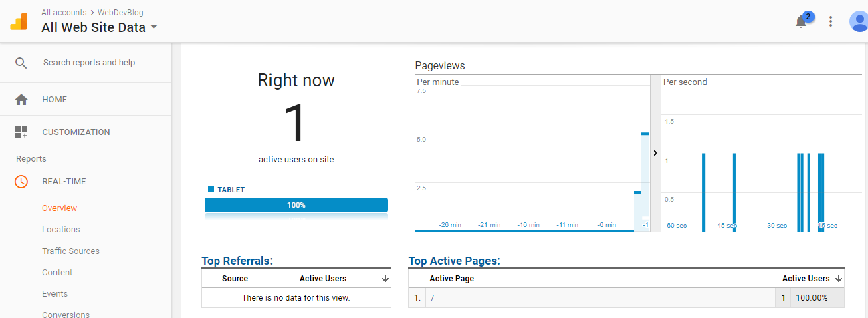Open the user account avatar
The height and width of the screenshot is (318, 868).
coord(858,21)
